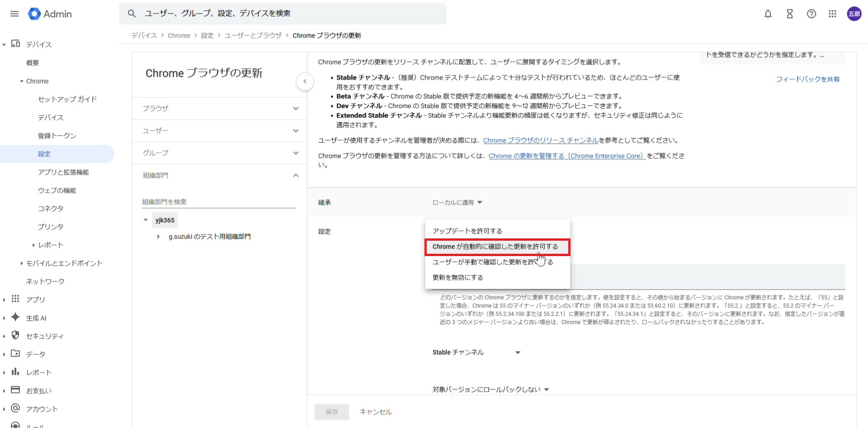Open the hourglass tasks icon

(x=789, y=14)
